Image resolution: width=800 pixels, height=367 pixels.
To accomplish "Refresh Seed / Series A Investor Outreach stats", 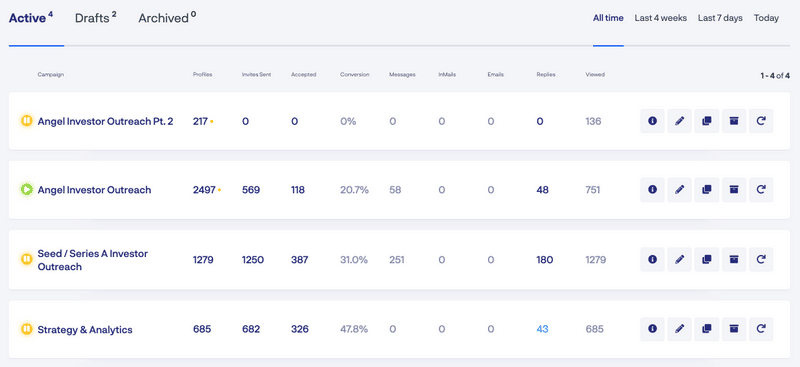I will coord(761,259).
